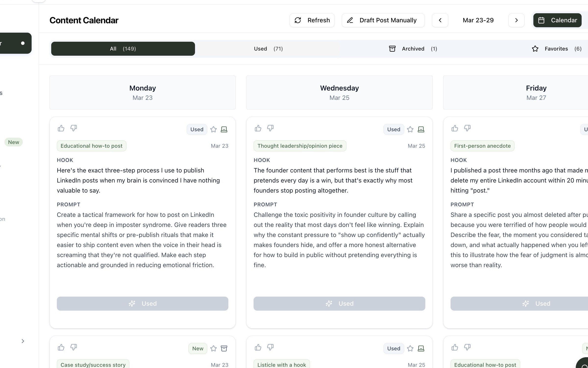The width and height of the screenshot is (588, 368).
Task: Thumbs down the Friday Educational how-to post card
Action: coord(467,347)
